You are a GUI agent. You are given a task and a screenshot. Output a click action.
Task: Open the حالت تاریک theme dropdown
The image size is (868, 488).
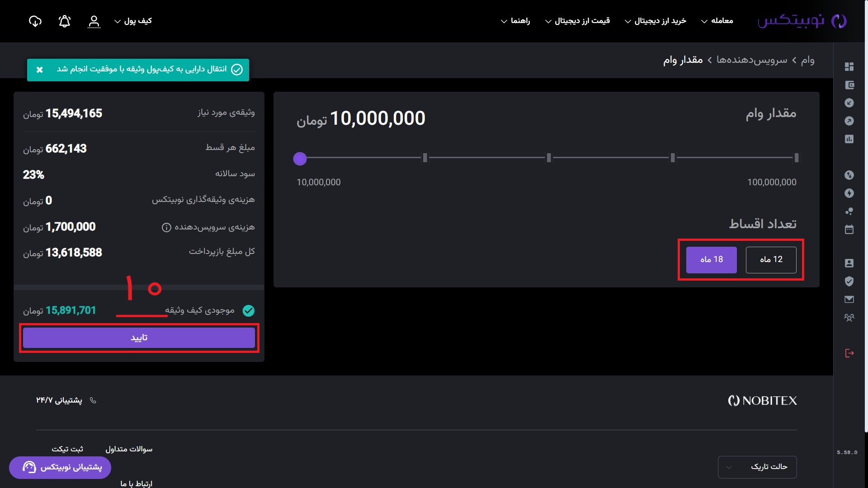coord(757,467)
